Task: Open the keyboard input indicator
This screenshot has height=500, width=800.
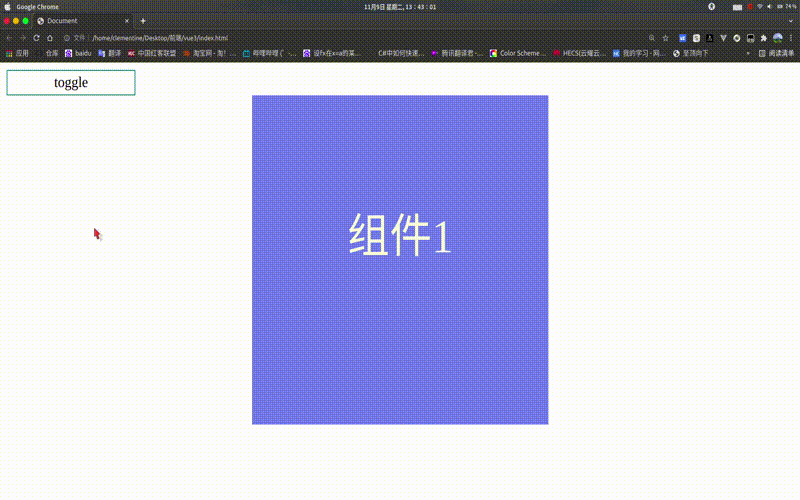Action: [737, 7]
